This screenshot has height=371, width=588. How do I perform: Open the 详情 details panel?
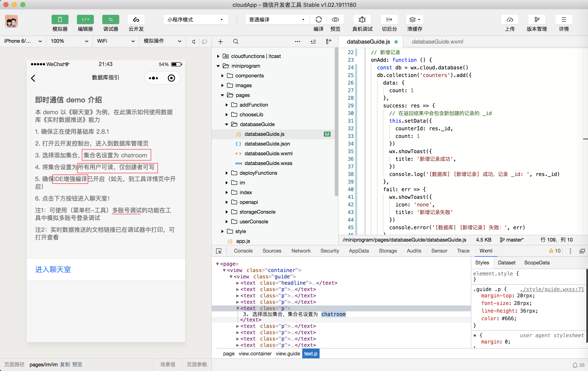(563, 19)
